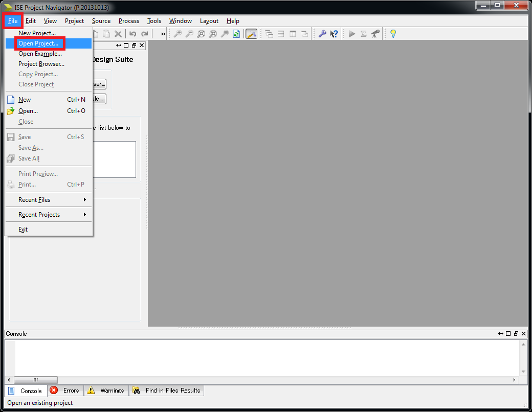Open the Edit menu

coord(31,21)
